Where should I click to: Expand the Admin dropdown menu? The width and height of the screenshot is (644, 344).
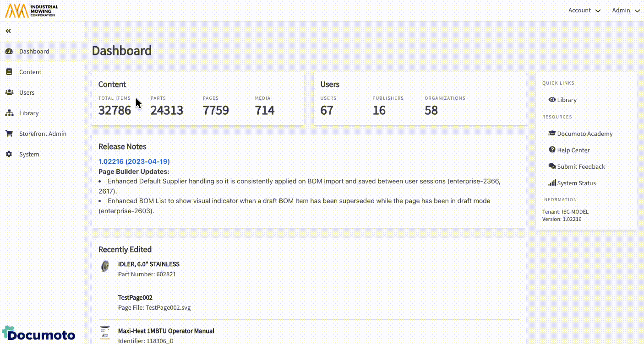(625, 11)
